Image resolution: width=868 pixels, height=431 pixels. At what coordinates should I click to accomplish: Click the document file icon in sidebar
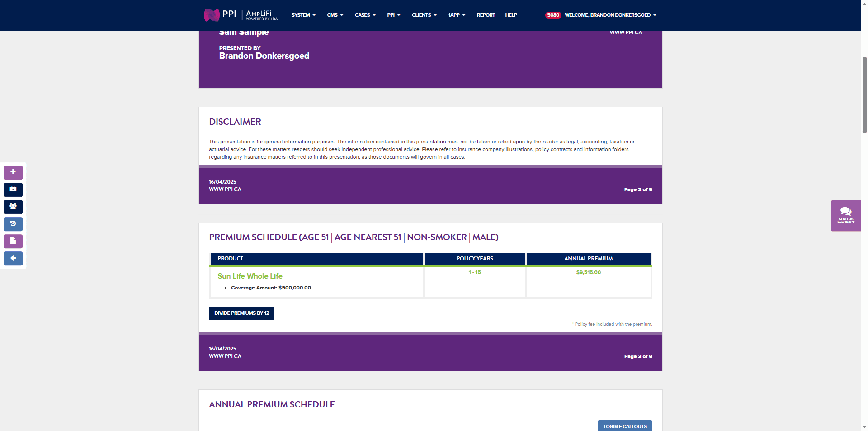13,241
